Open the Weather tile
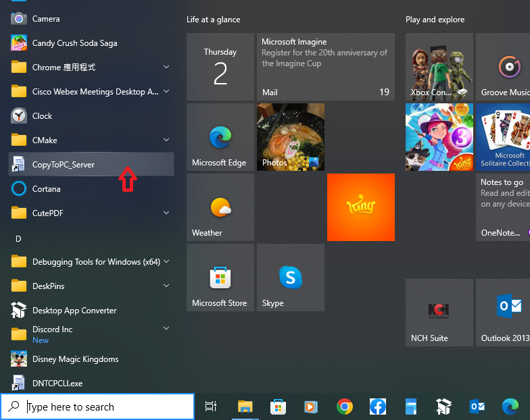This screenshot has height=420, width=530. pyautogui.click(x=220, y=207)
